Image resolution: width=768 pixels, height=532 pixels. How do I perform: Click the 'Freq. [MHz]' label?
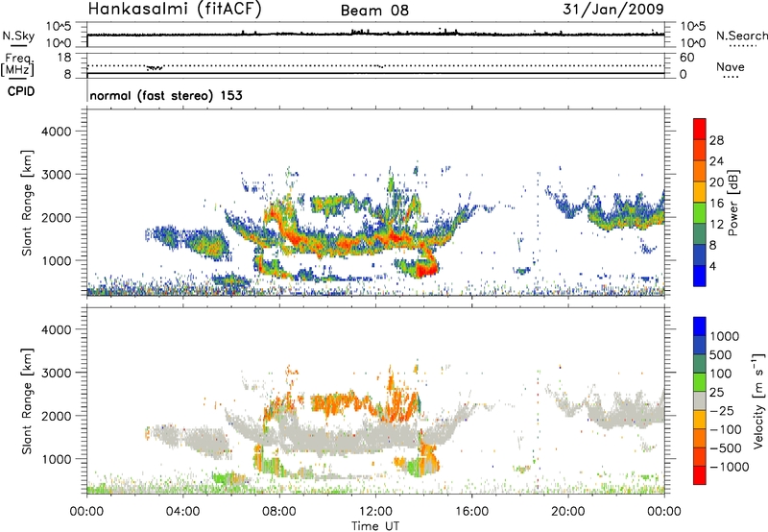[x=17, y=64]
